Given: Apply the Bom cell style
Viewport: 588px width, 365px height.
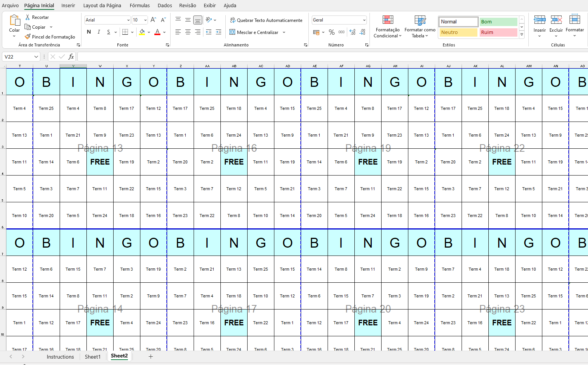Looking at the screenshot, I should [498, 22].
